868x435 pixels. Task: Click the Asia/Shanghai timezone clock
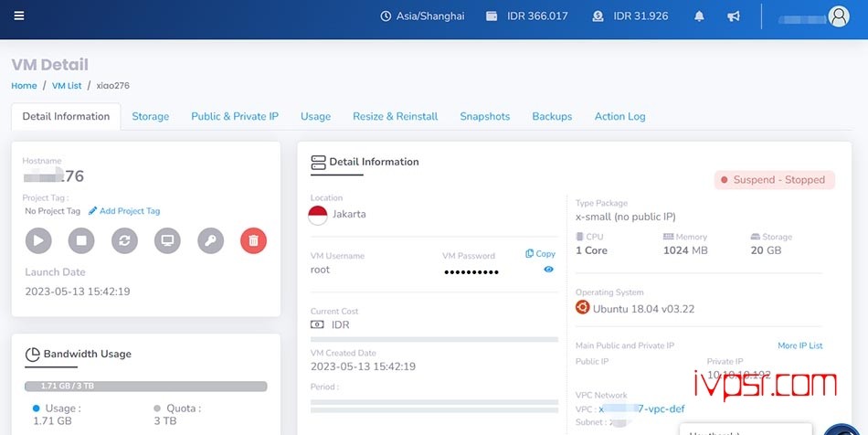coord(422,16)
